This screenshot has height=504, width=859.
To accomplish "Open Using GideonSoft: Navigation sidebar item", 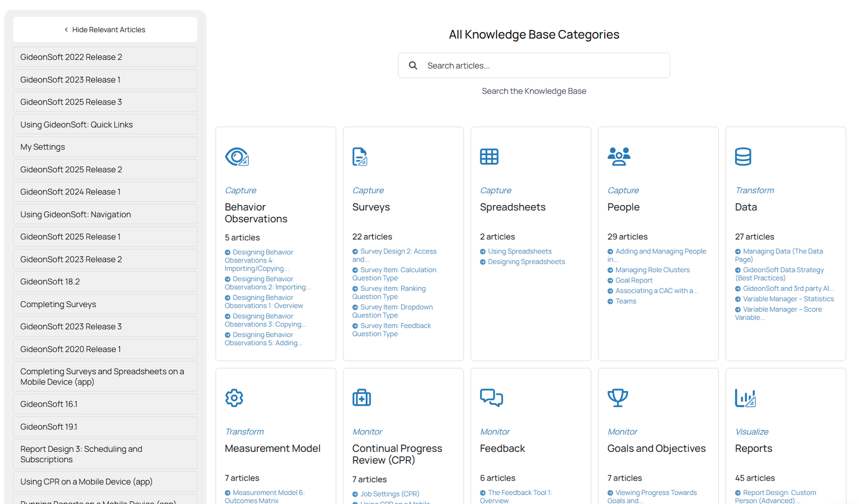I will point(105,214).
